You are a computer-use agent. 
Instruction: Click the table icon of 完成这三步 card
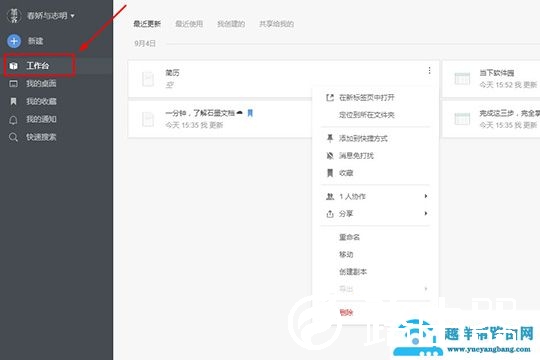pos(462,119)
